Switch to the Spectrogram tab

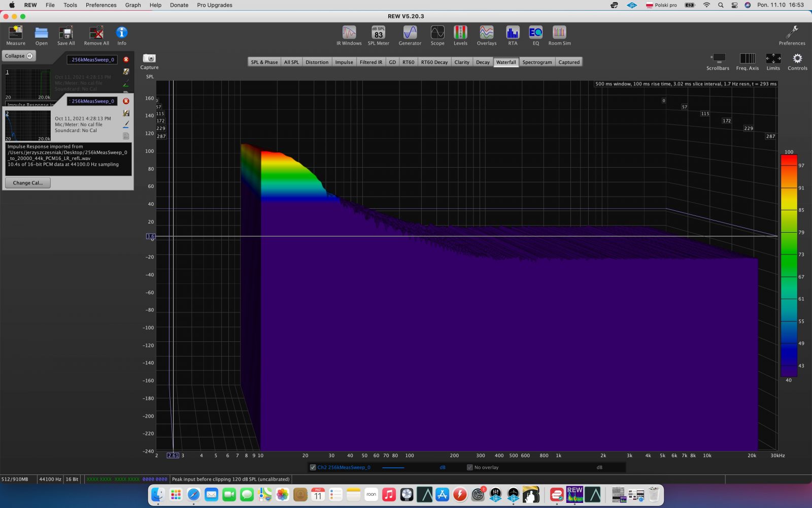click(x=537, y=62)
